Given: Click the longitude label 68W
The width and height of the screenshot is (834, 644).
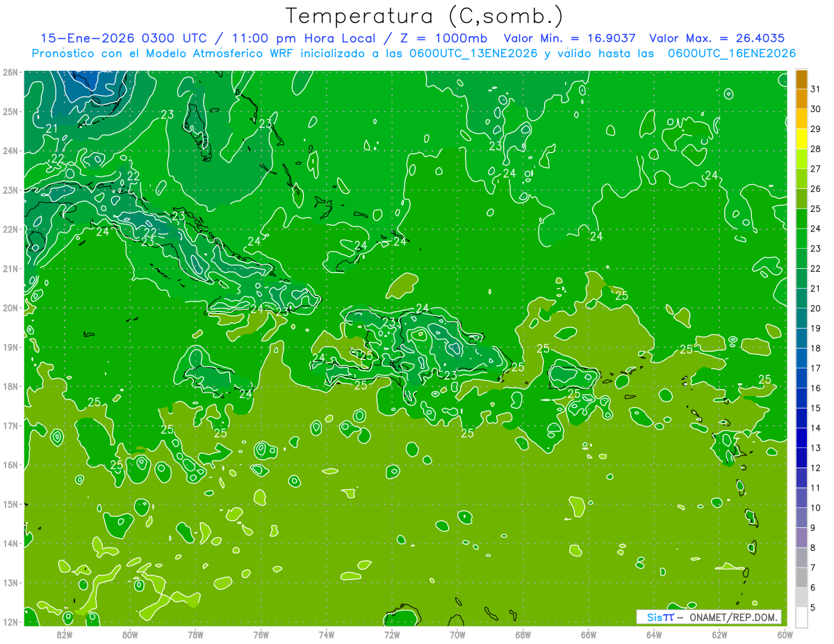Looking at the screenshot, I should [523, 634].
